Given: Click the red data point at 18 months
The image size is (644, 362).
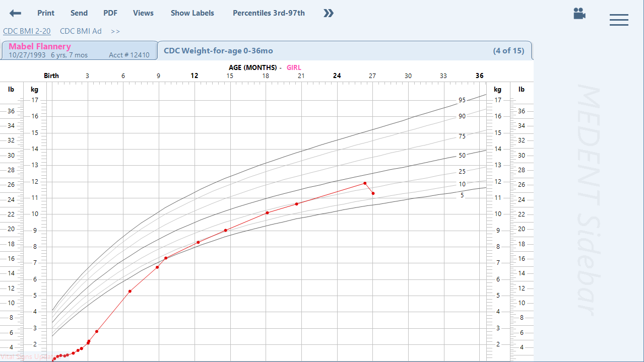Looking at the screenshot, I should (x=267, y=212).
